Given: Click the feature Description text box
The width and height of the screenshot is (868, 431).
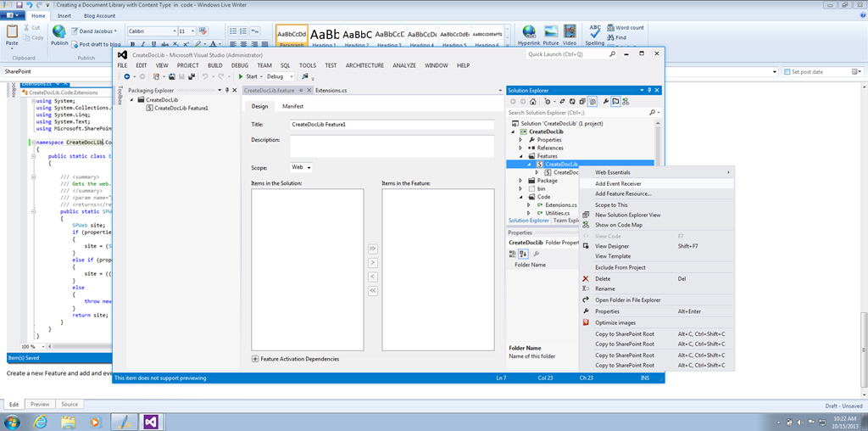Looking at the screenshot, I should coord(392,146).
